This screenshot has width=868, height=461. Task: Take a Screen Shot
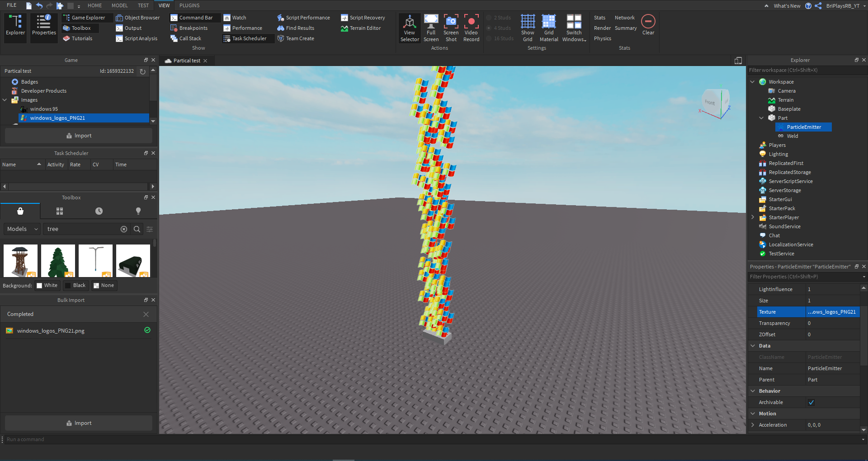point(451,28)
